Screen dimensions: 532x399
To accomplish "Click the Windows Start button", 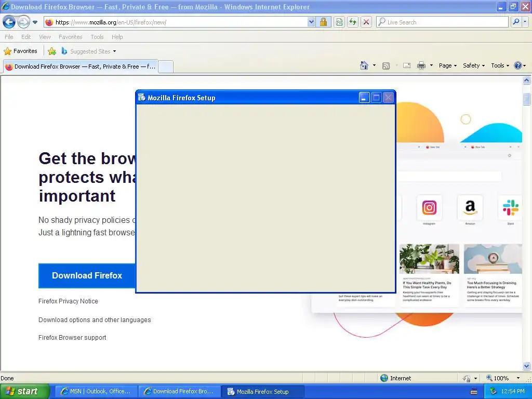I will (x=24, y=391).
